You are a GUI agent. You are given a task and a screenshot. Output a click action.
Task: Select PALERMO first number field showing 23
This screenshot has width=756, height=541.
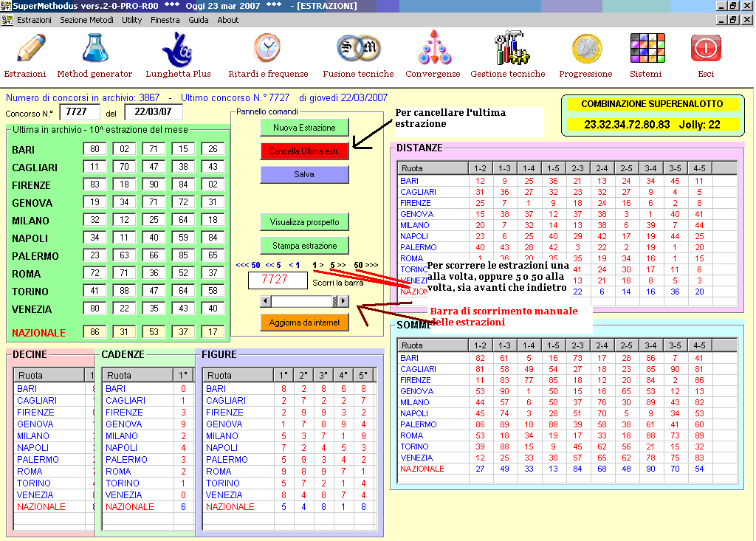click(94, 255)
